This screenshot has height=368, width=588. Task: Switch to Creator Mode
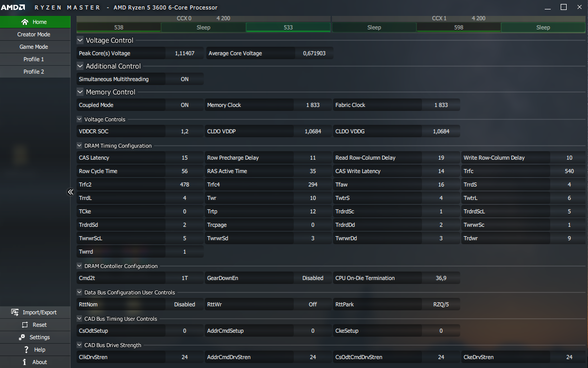click(35, 34)
